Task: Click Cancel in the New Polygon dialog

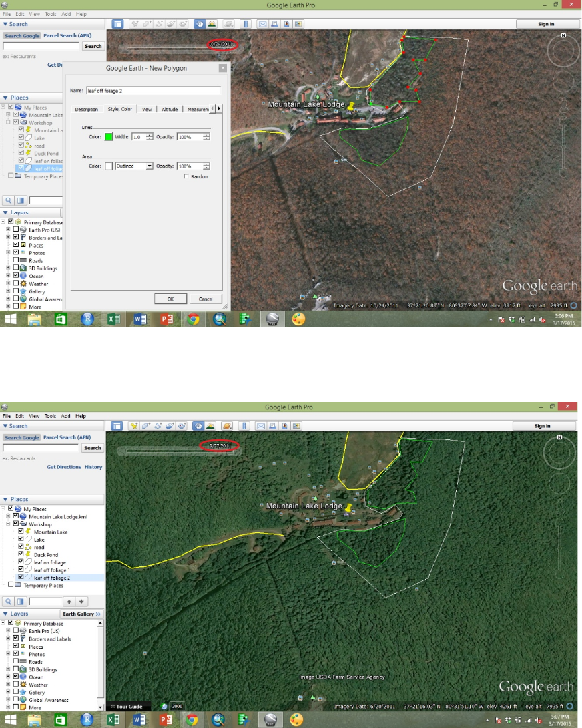Action: coord(206,299)
